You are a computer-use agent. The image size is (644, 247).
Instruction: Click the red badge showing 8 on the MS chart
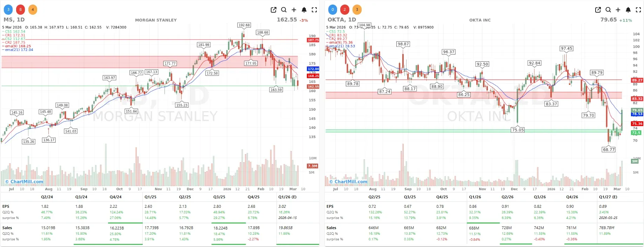pyautogui.click(x=21, y=9)
